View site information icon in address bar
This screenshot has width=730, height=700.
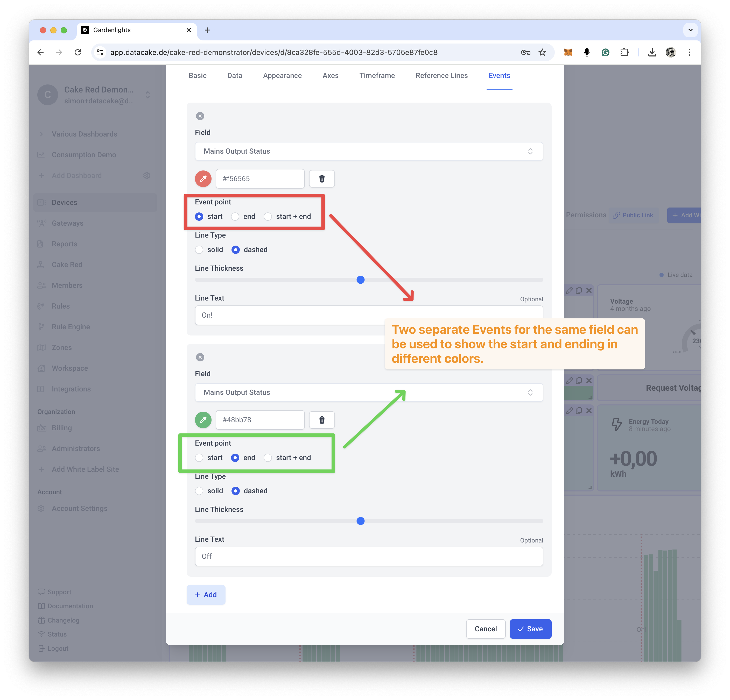point(100,53)
